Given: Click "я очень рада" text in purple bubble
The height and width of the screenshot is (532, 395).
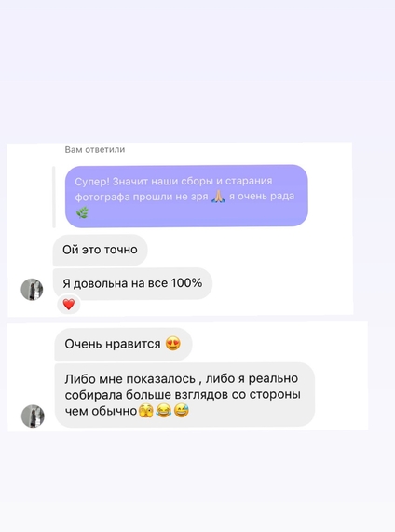Looking at the screenshot, I should click(262, 196).
